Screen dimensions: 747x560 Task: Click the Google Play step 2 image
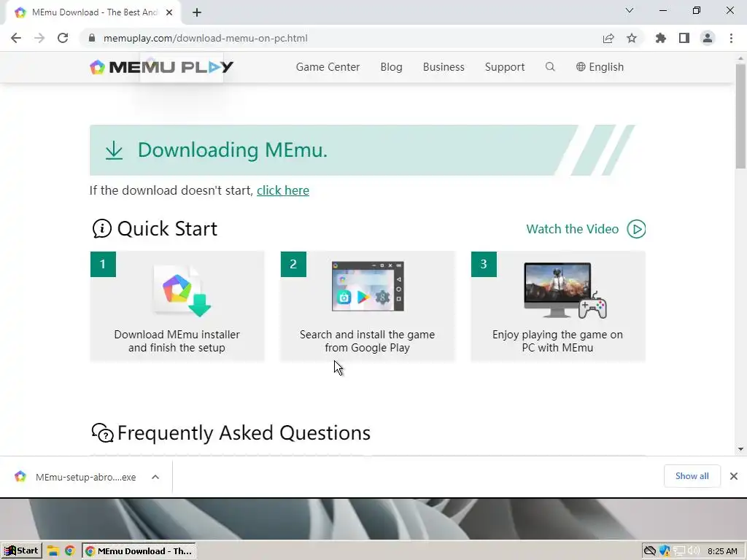click(x=368, y=286)
